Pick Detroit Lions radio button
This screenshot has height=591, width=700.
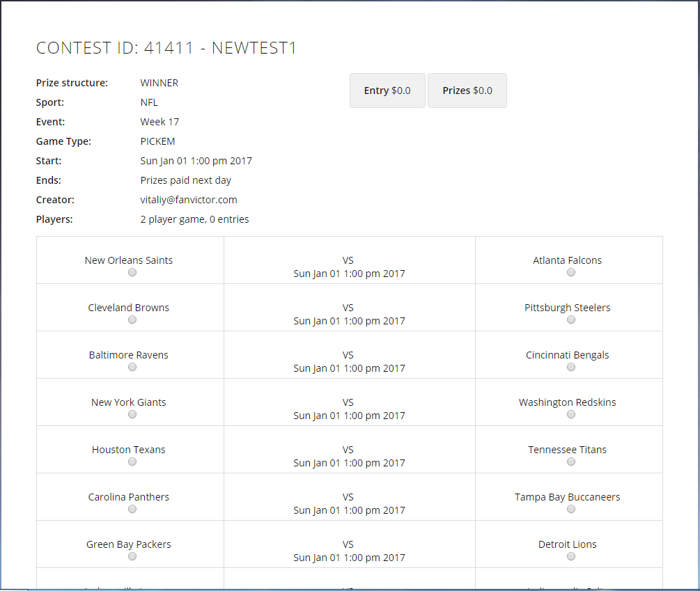coord(571,556)
